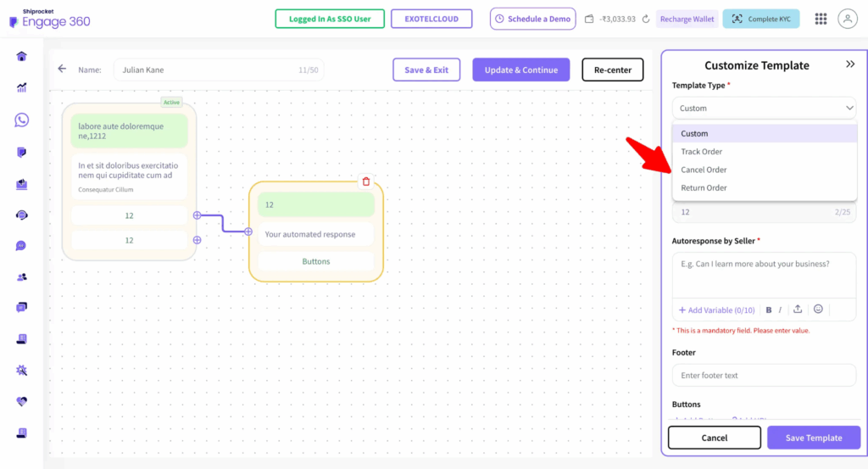Select Track Order from dropdown list
Image resolution: width=868 pixels, height=469 pixels.
click(702, 152)
